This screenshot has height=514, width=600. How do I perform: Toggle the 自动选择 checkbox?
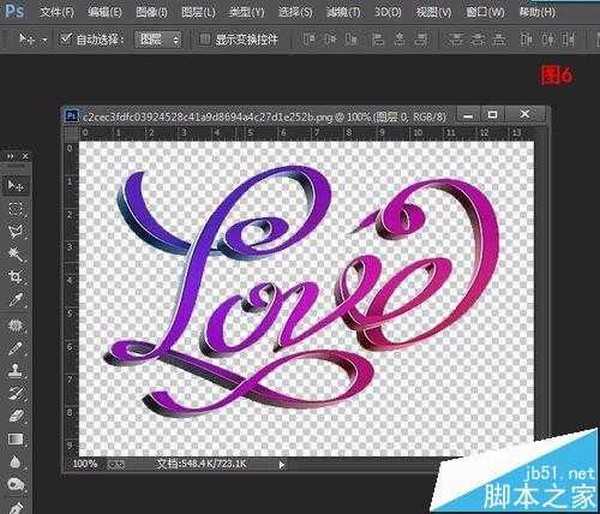coord(66,39)
